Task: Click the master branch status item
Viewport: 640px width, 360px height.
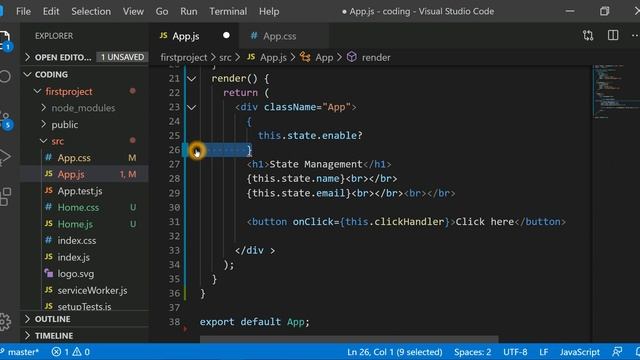Action: pyautogui.click(x=20, y=352)
